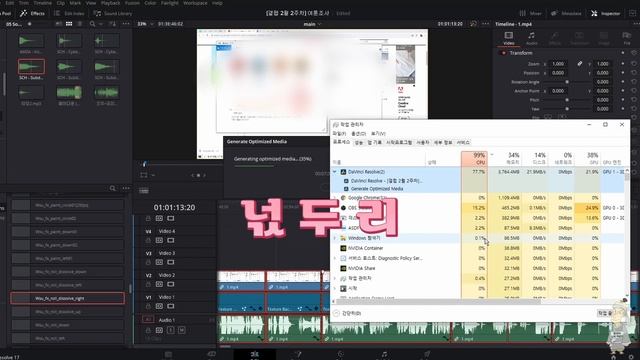Reset the Transform section

coord(633,53)
